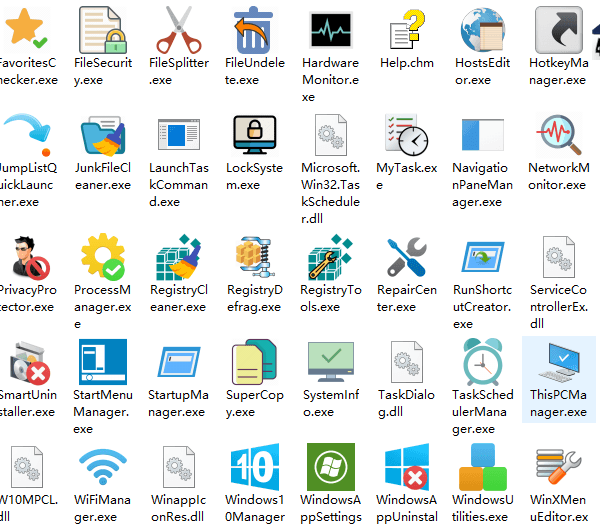
Task: Click the TaskDialog.dll library file
Action: click(406, 362)
